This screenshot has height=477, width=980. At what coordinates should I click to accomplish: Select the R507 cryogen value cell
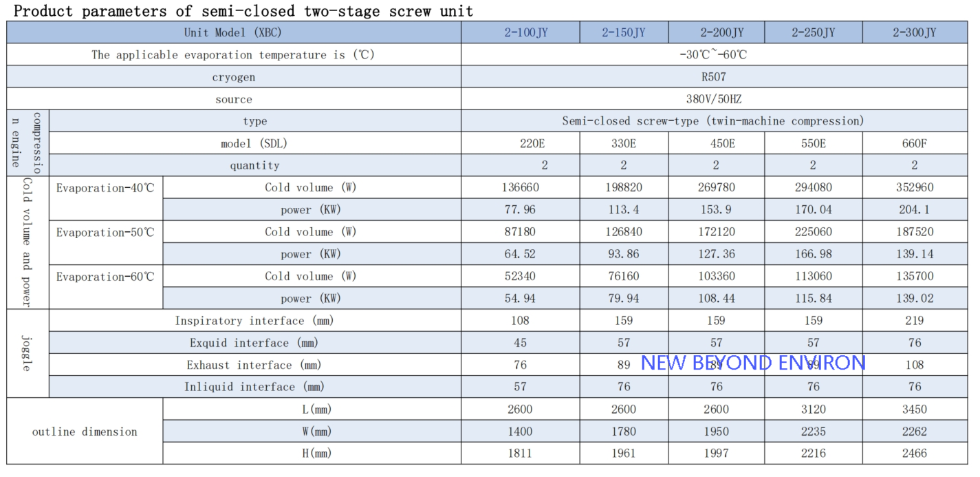coord(715,77)
